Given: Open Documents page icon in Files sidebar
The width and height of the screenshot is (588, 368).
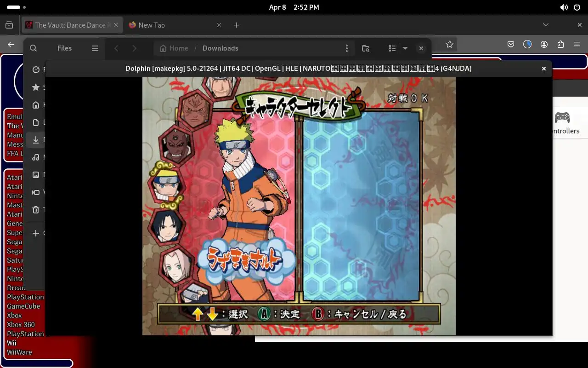Looking at the screenshot, I should tap(36, 122).
